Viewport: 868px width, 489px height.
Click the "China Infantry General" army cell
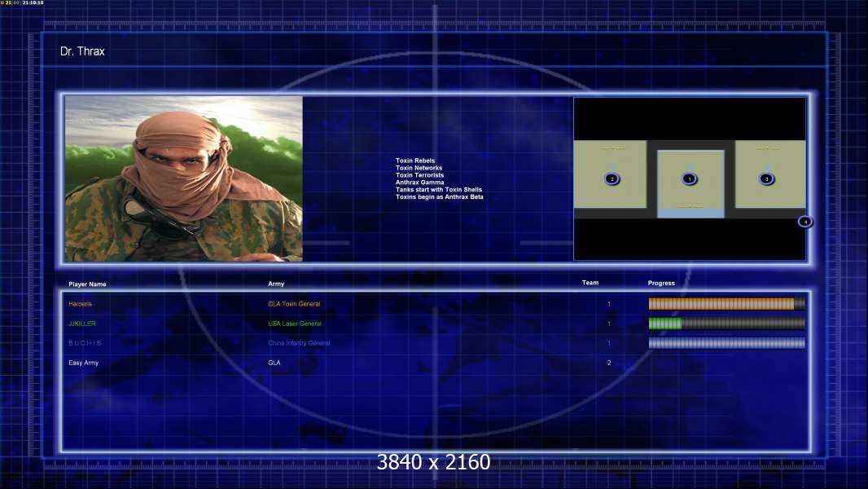point(299,343)
